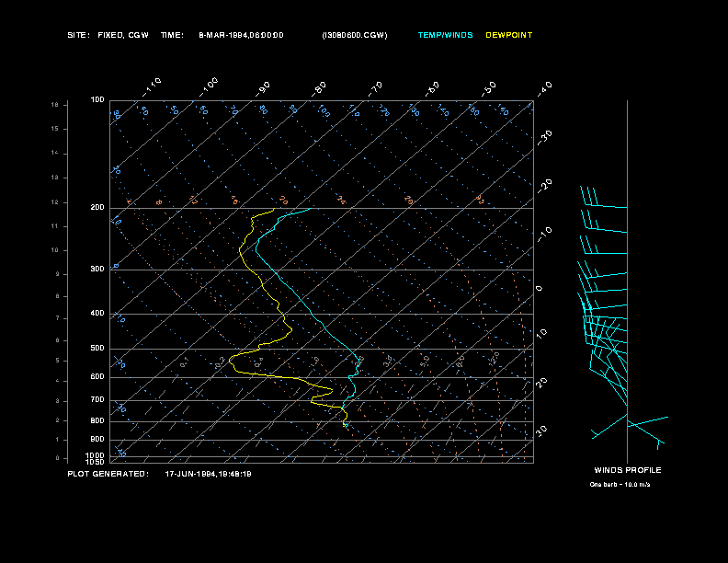Click the -80 temperature axis label
The width and height of the screenshot is (728, 563).
point(319,89)
